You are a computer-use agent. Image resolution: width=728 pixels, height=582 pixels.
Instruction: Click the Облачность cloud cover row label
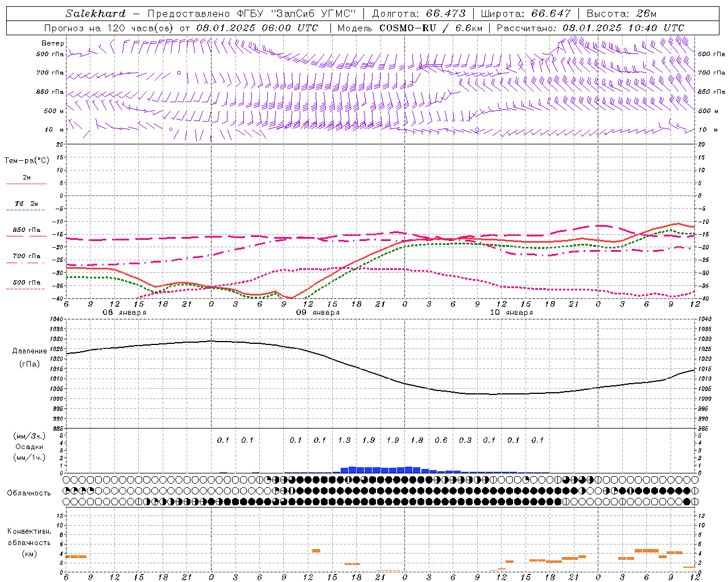tap(29, 493)
